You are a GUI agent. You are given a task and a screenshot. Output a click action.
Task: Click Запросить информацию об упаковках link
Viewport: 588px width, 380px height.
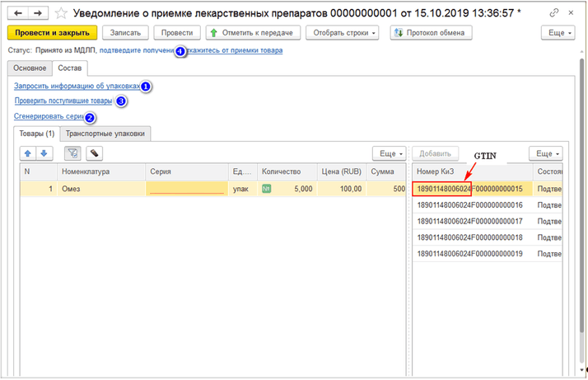77,86
